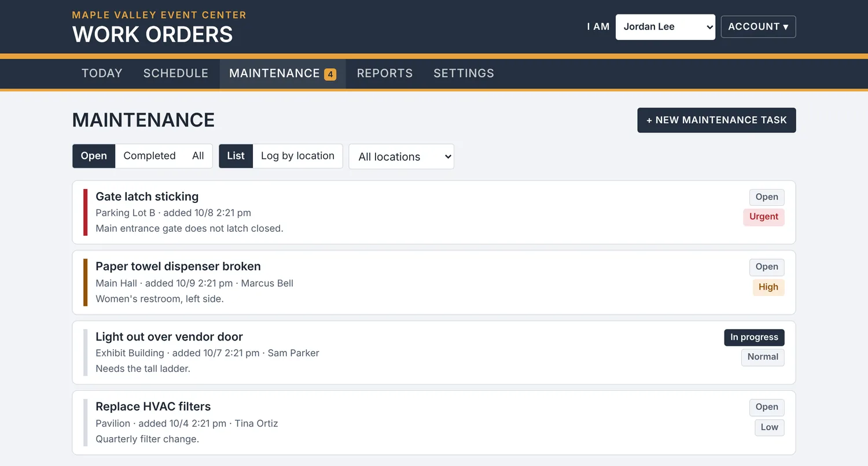Open the Gate latch sticking task
The height and width of the screenshot is (466, 868).
tap(434, 212)
